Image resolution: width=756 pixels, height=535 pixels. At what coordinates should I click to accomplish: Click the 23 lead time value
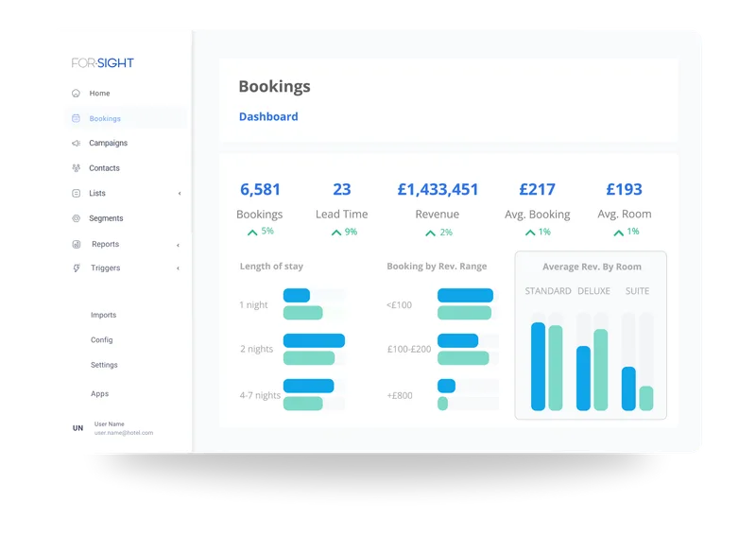[342, 189]
